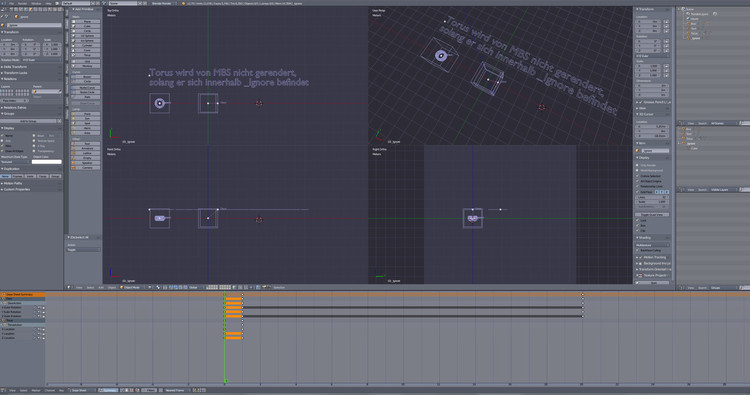
Task: Add a Nurbs Curve
Action: click(x=86, y=88)
